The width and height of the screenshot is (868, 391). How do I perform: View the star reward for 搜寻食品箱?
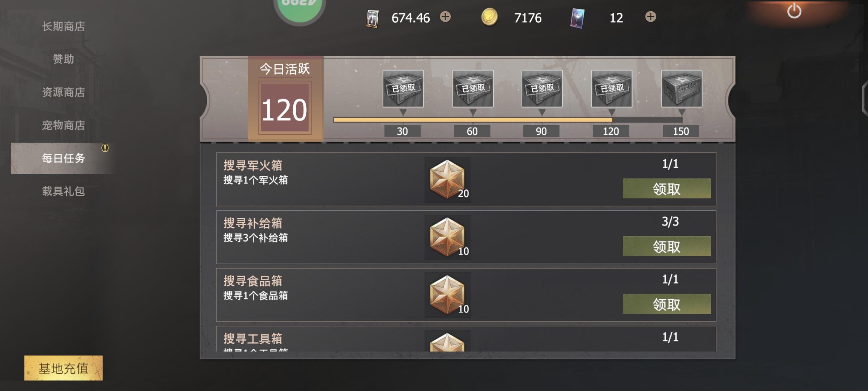point(447,295)
